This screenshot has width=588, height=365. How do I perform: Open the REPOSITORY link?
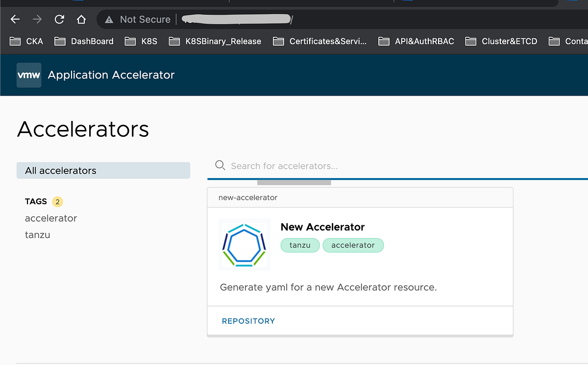pos(248,321)
